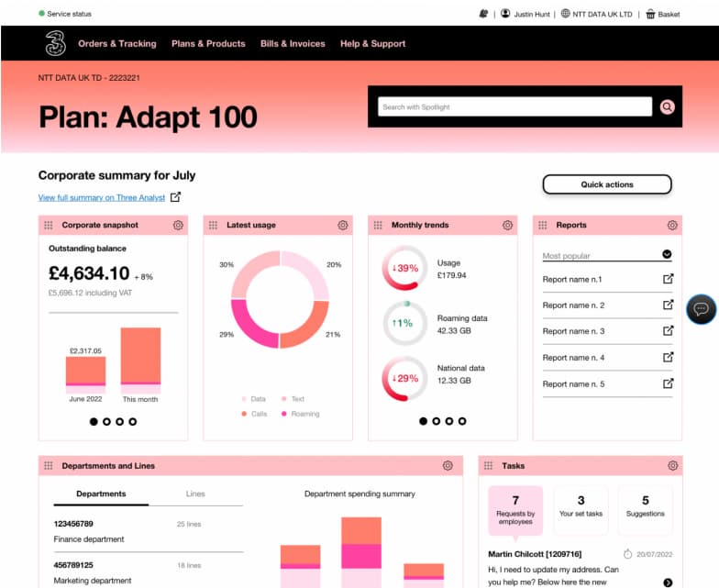Open the Help & Support menu

pos(372,44)
